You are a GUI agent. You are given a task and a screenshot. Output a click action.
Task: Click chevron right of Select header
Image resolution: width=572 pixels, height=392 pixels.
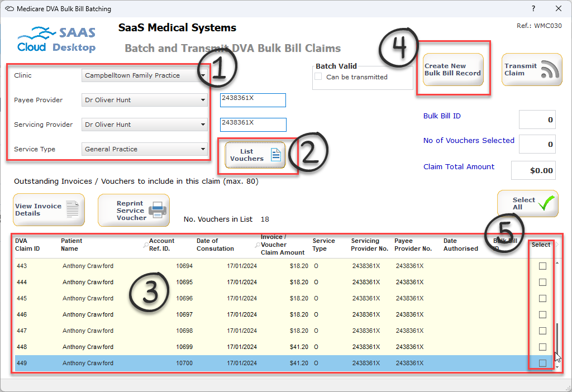click(x=557, y=245)
